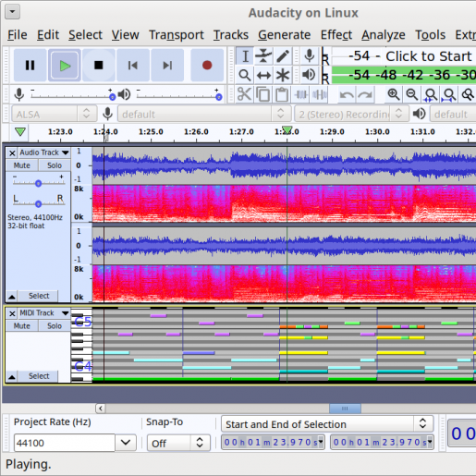
Task: Start recording with the red Record button
Action: coord(207,65)
